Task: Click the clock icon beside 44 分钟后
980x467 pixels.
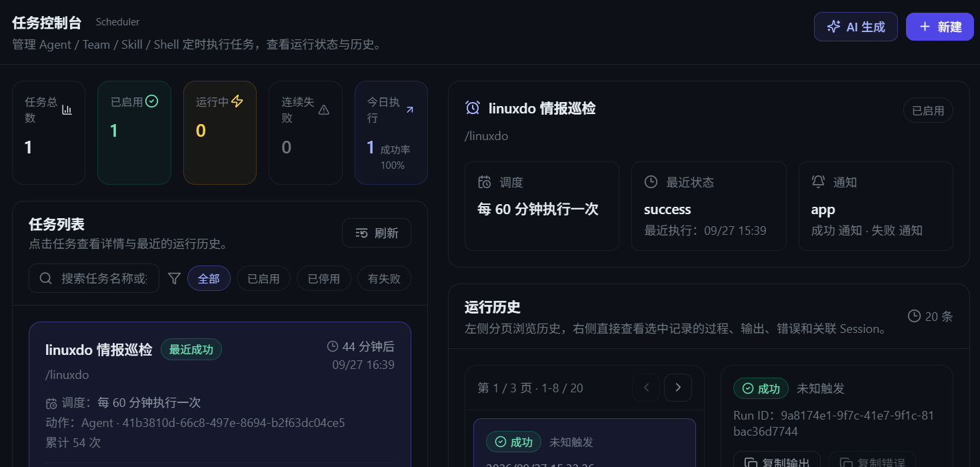Action: coord(333,346)
